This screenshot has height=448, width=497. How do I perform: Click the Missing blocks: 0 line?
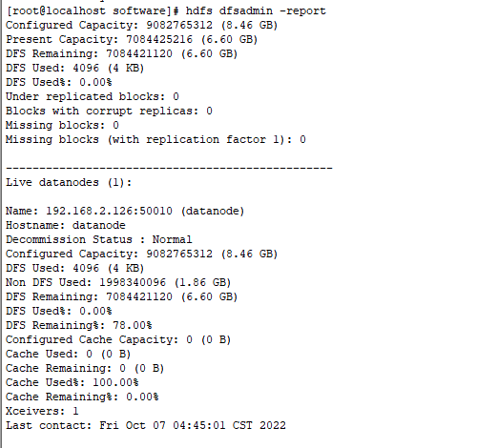tap(62, 125)
